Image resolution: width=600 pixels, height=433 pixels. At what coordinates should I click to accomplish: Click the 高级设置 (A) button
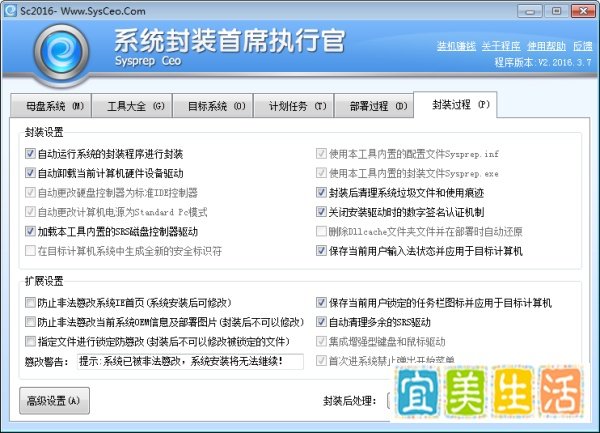pos(54,400)
